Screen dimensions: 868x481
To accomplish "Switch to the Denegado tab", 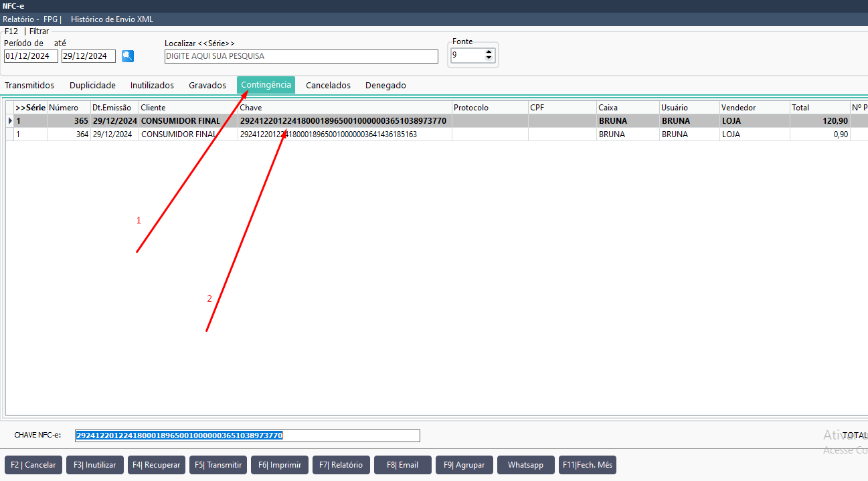I will (x=385, y=85).
